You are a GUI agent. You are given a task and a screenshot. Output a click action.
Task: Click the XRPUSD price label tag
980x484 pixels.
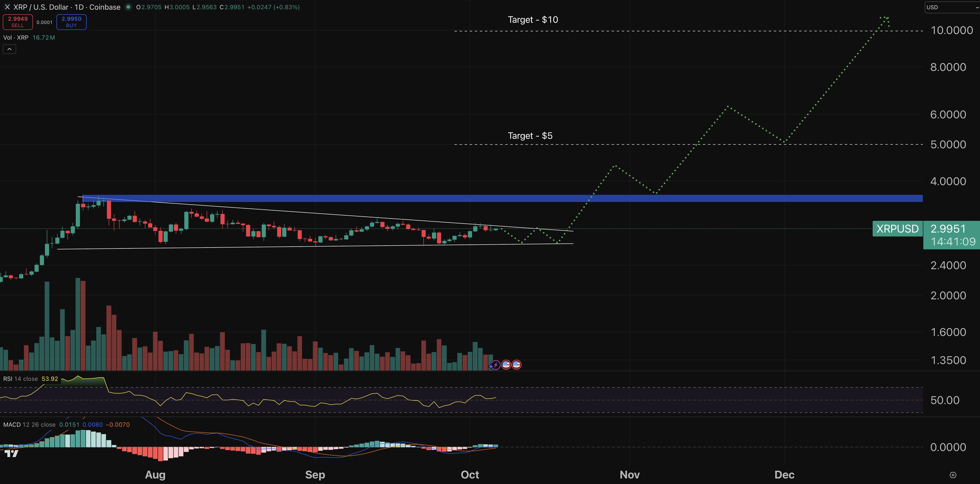[897, 229]
